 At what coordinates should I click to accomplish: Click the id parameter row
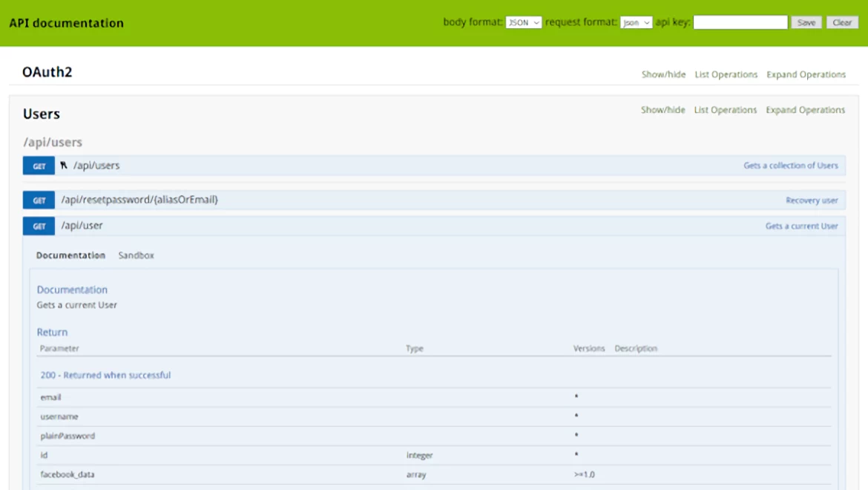click(x=434, y=455)
